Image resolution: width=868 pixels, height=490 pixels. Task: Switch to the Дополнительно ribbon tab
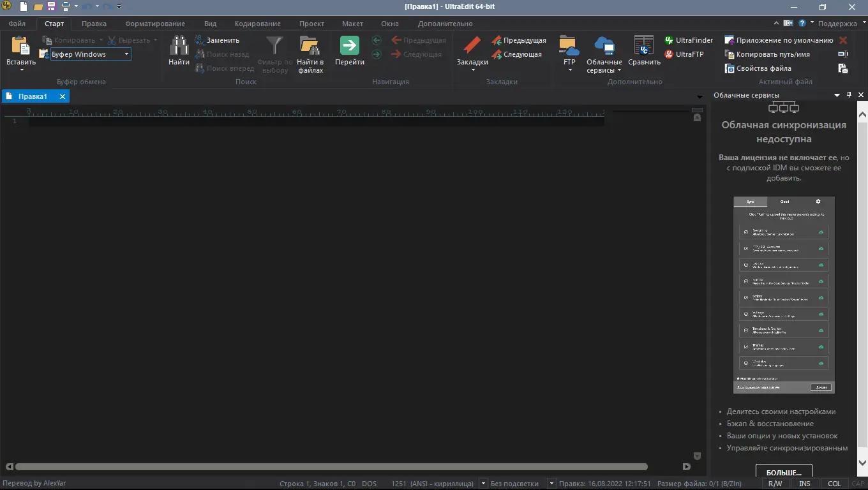(445, 24)
